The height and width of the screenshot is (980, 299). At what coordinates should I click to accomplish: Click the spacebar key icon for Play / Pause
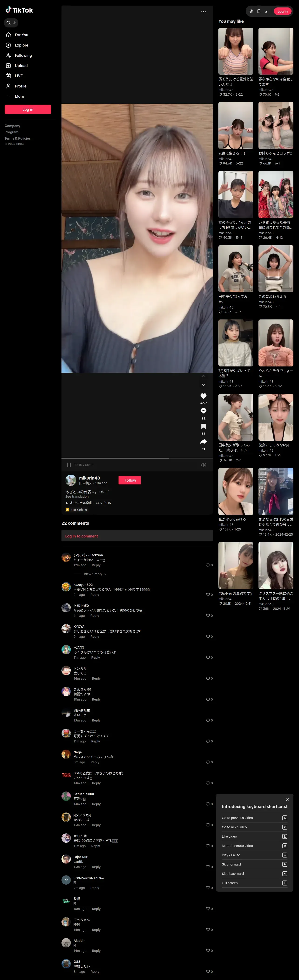click(x=285, y=855)
